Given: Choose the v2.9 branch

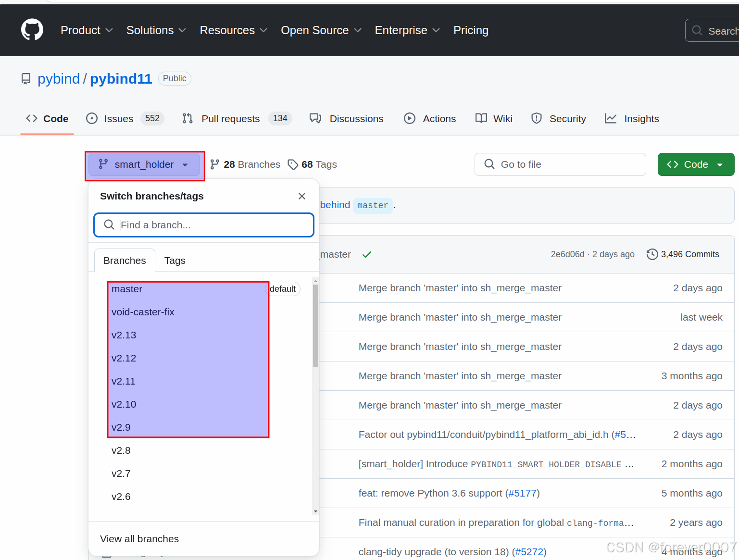Looking at the screenshot, I should click(121, 427).
